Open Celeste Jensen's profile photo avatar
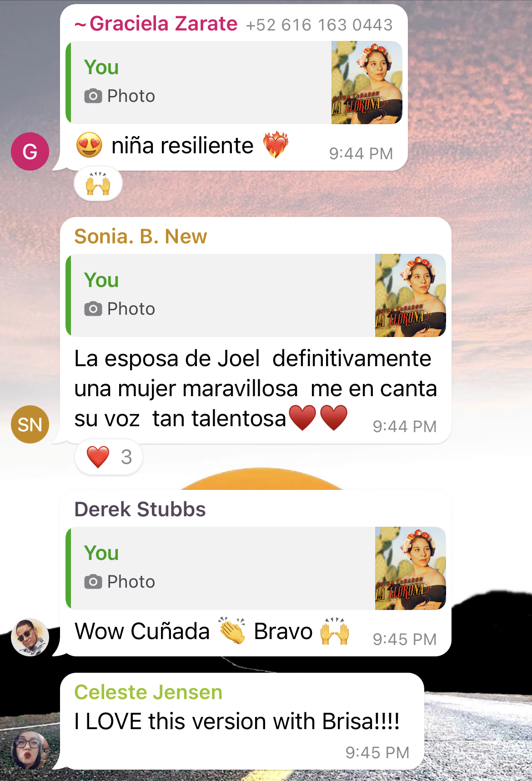This screenshot has height=781, width=532. (30, 751)
